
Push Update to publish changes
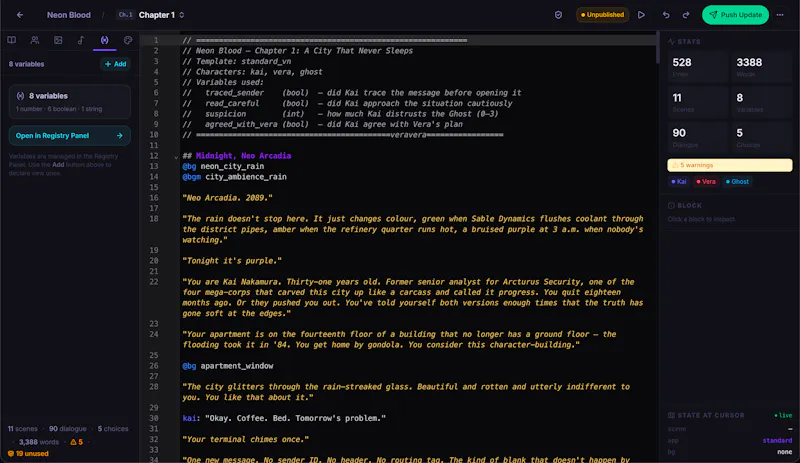point(735,15)
